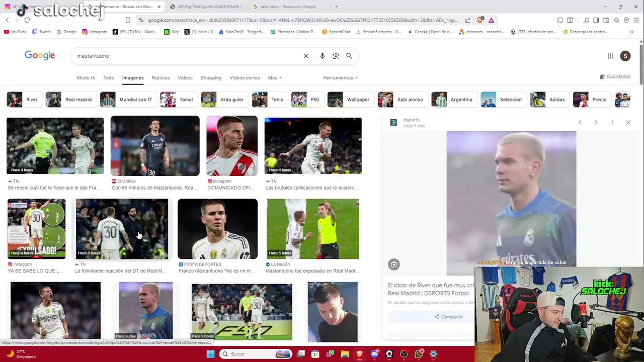Open Guardados saved items
The height and width of the screenshot is (362, 644).
(615, 77)
